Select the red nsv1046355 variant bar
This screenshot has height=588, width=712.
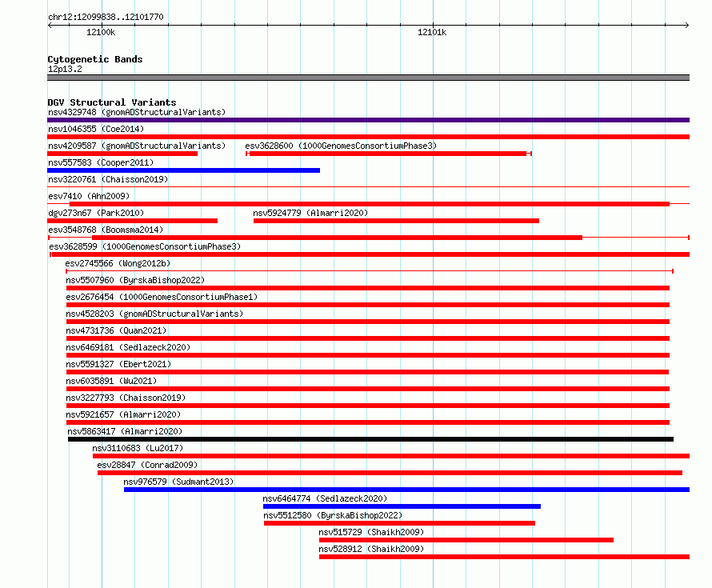368,137
